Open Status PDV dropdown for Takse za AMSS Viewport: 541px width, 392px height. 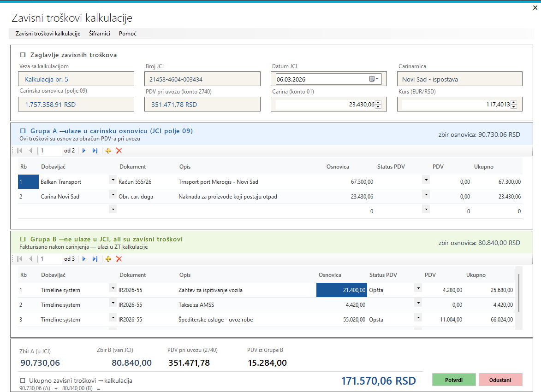coord(418,303)
